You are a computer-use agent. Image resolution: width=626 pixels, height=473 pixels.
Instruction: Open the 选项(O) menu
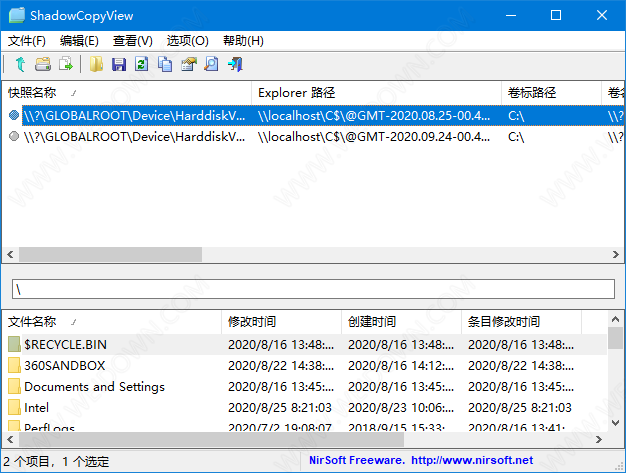click(x=188, y=41)
